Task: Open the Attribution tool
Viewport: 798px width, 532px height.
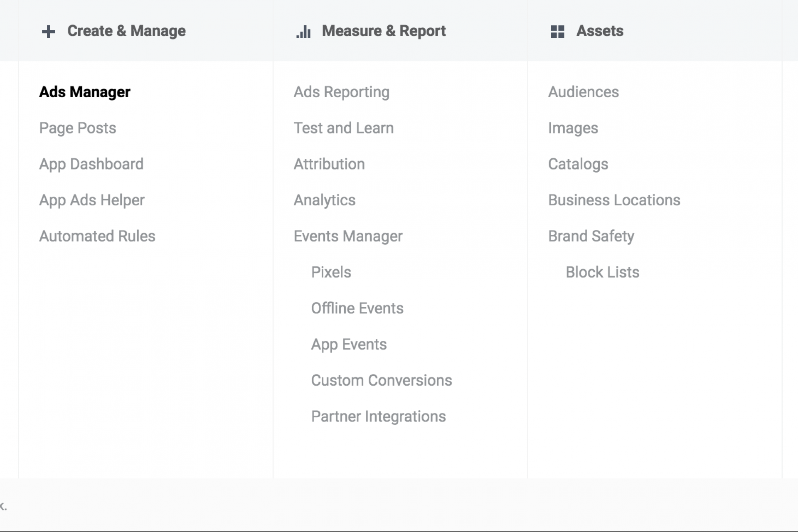Action: (x=329, y=164)
